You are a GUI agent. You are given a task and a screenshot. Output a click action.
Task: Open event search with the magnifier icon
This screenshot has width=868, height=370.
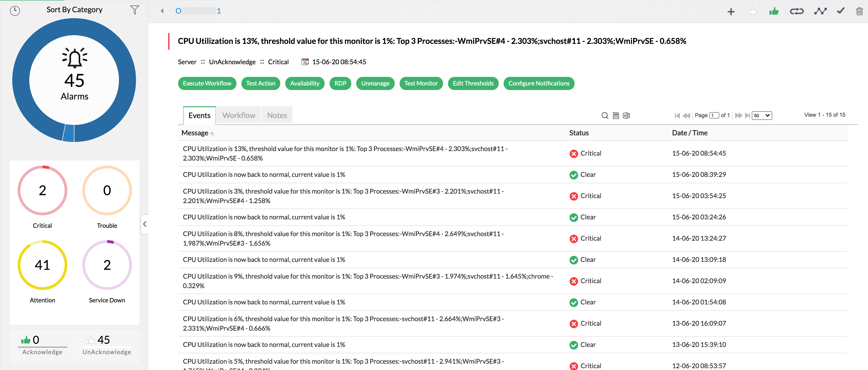click(605, 115)
